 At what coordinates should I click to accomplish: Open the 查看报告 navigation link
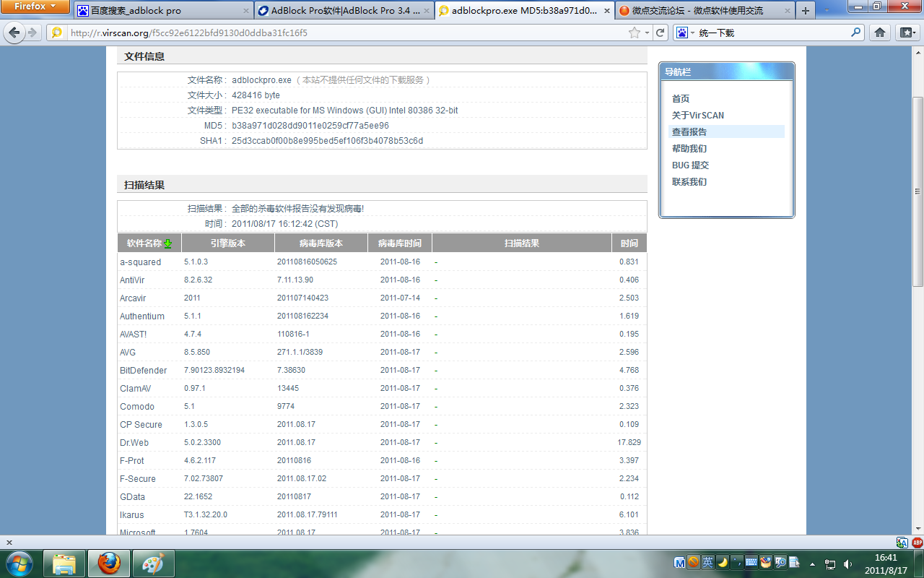pos(689,132)
